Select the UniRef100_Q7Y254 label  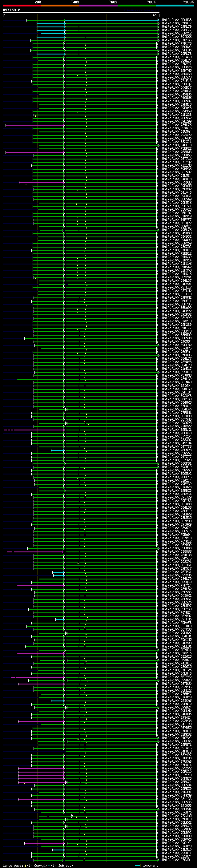176,436
